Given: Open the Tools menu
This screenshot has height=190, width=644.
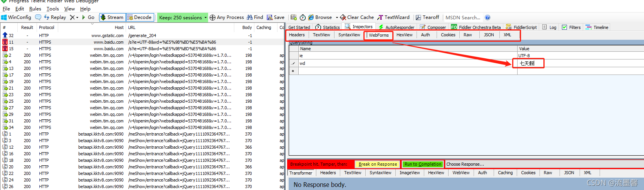Looking at the screenshot, I should pos(53,8).
